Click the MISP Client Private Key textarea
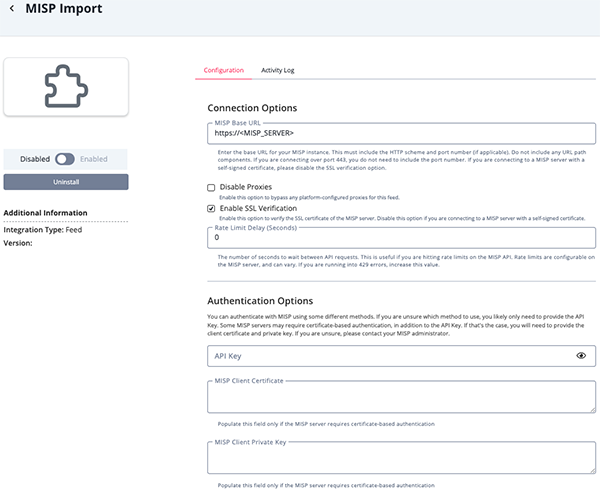The image size is (600, 489). (401, 458)
